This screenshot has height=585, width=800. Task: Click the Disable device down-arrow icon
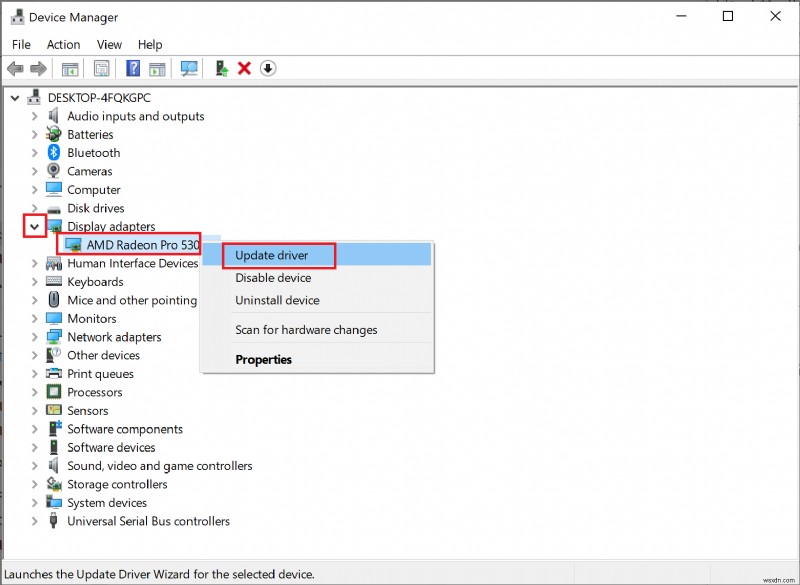tap(268, 68)
